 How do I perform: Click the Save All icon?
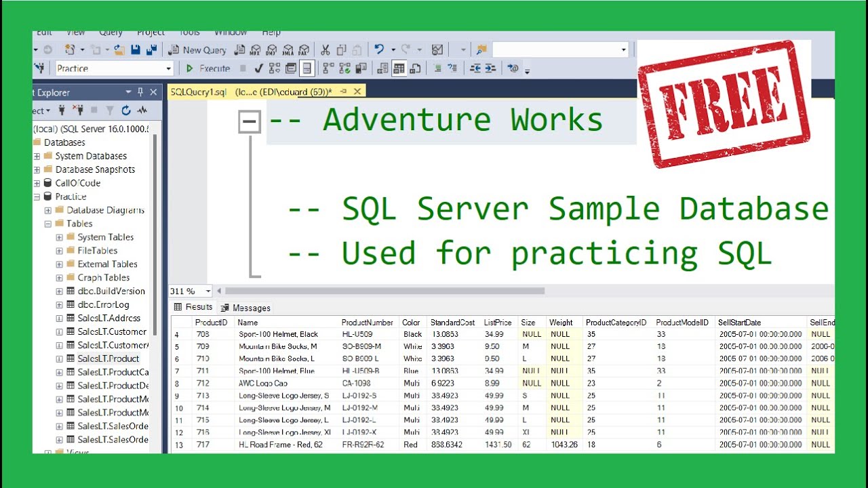[152, 49]
